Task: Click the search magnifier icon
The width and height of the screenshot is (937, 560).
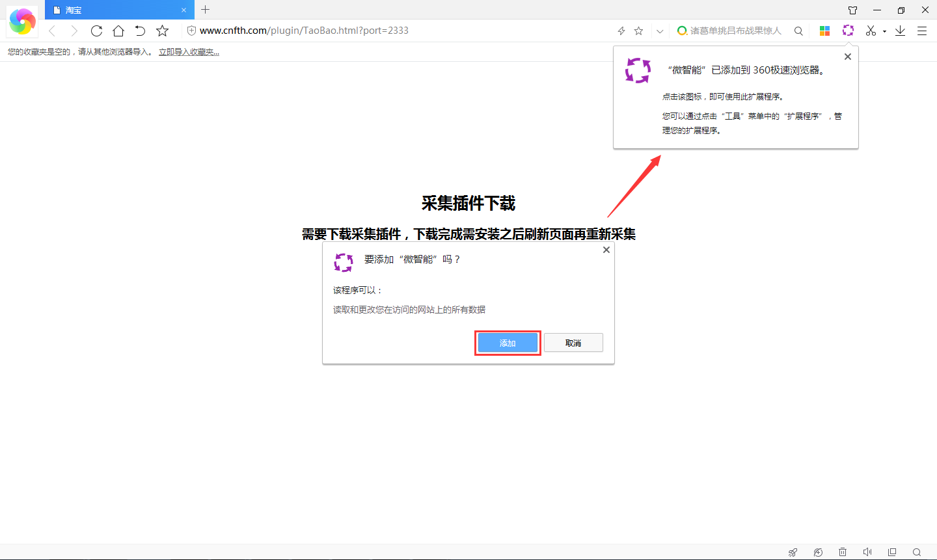Action: click(x=798, y=31)
